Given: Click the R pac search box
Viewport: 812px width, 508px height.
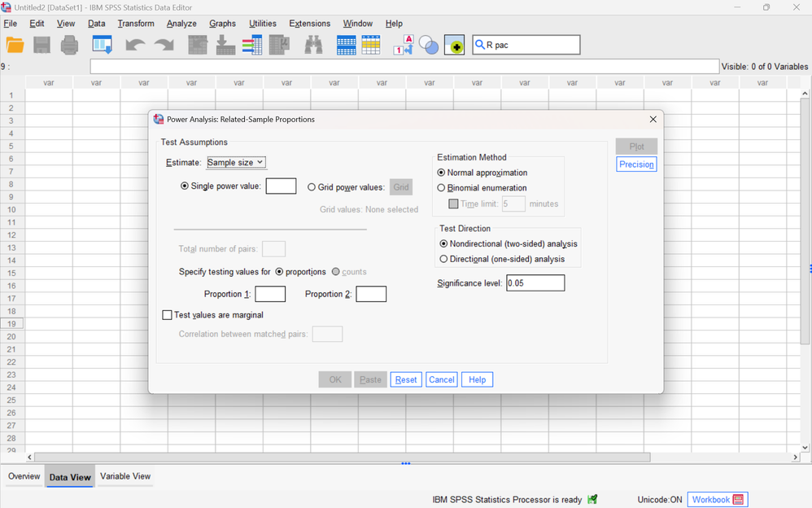Looking at the screenshot, I should (x=526, y=45).
